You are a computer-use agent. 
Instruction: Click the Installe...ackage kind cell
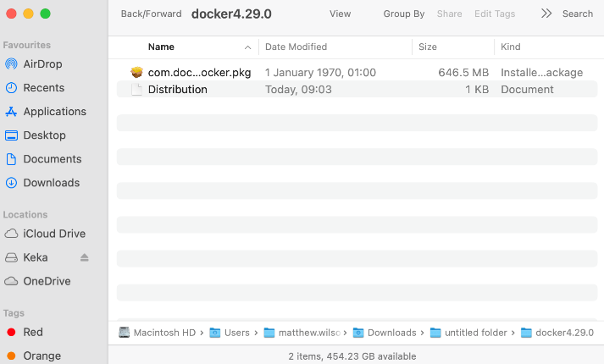tap(541, 72)
